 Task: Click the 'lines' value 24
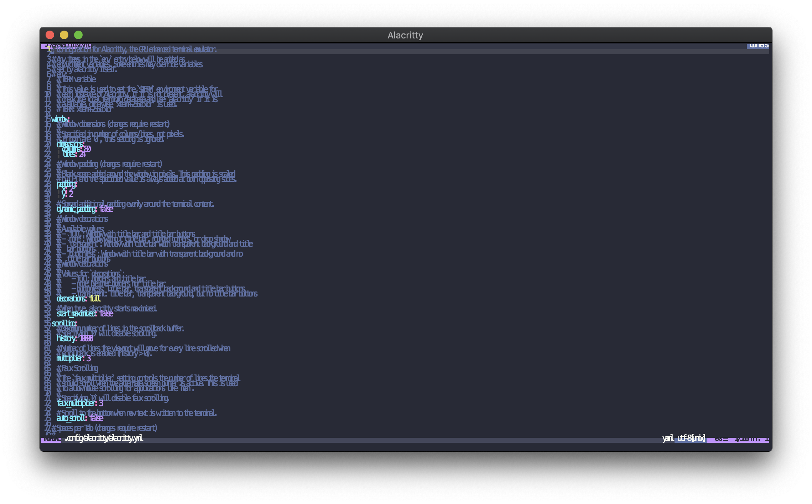click(83, 154)
